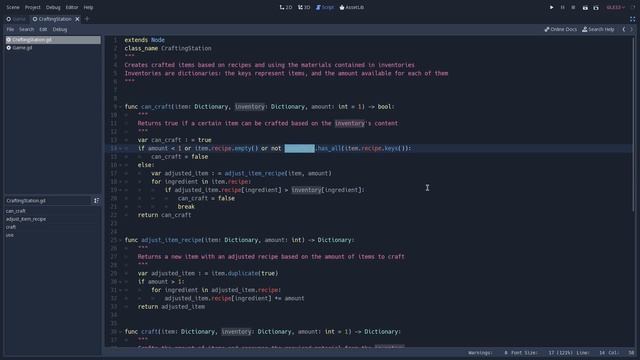The height and width of the screenshot is (360, 640).
Task: Open the Help menu
Action: (x=88, y=7)
